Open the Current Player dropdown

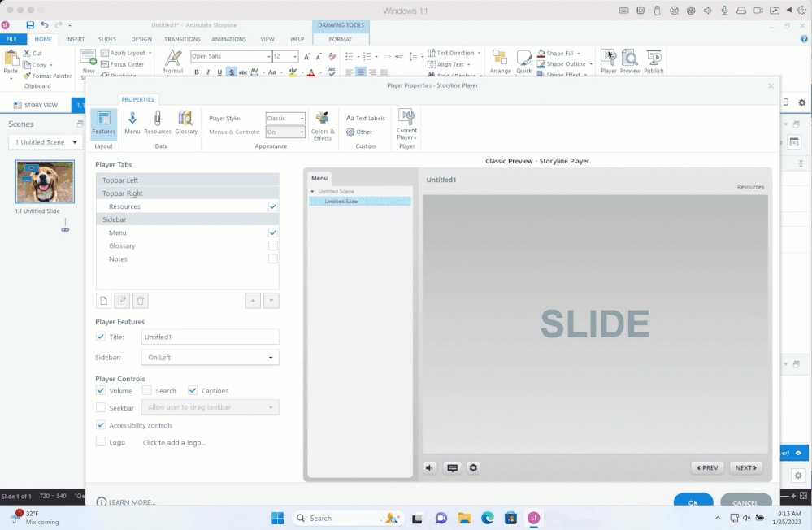406,124
